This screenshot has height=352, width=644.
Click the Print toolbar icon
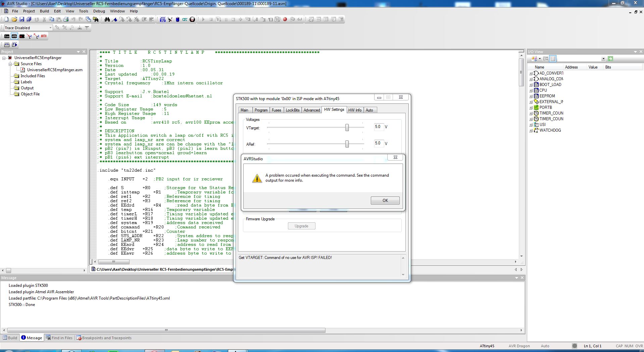(66, 19)
